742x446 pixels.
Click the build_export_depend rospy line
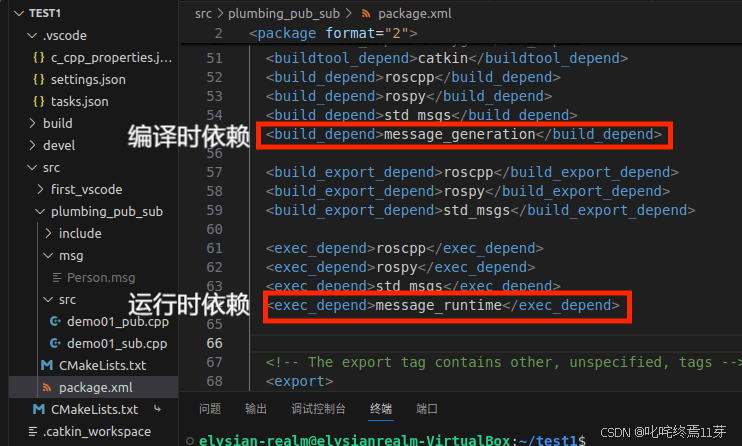[468, 191]
